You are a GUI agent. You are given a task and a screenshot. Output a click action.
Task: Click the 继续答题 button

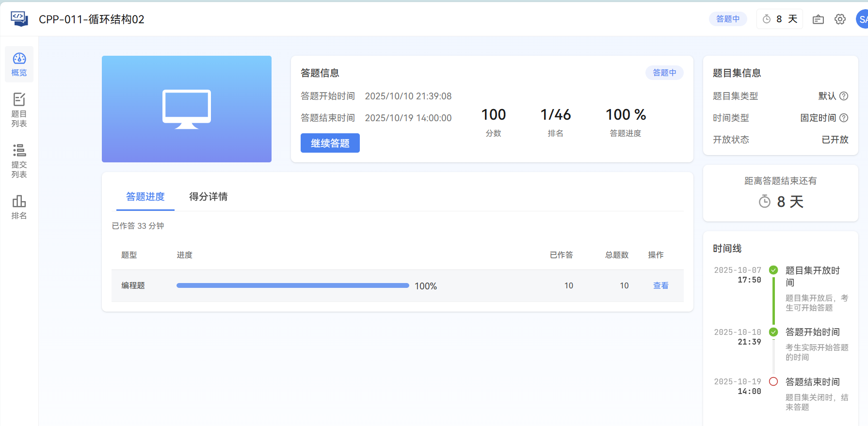[330, 143]
